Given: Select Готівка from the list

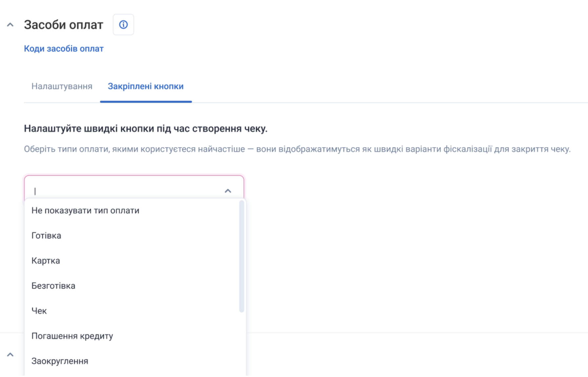Looking at the screenshot, I should pos(46,236).
